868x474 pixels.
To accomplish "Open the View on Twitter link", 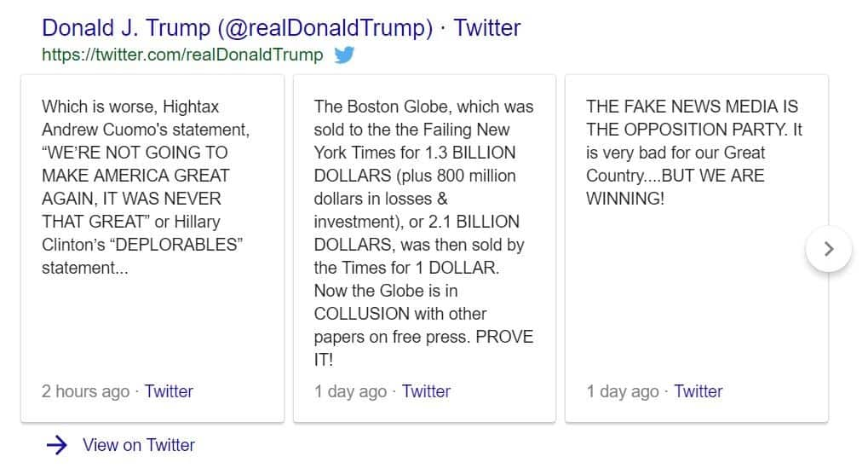I will [139, 445].
